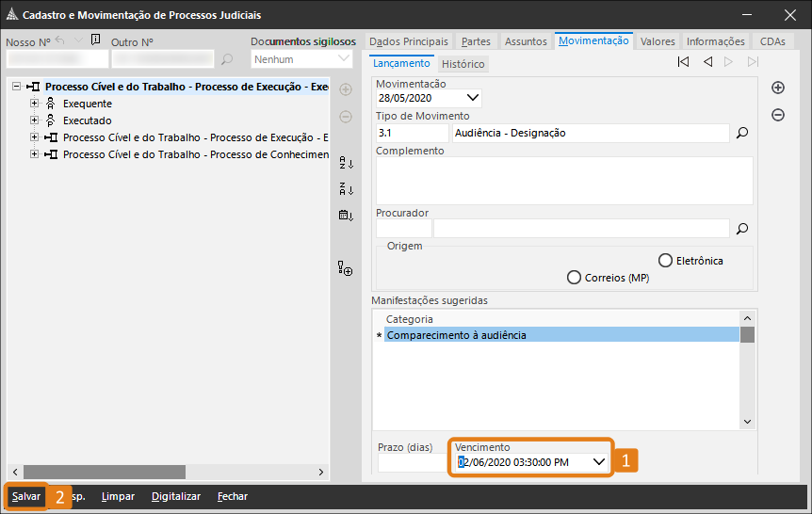Add new movement with plus icon
This screenshot has height=514, width=812.
(778, 88)
